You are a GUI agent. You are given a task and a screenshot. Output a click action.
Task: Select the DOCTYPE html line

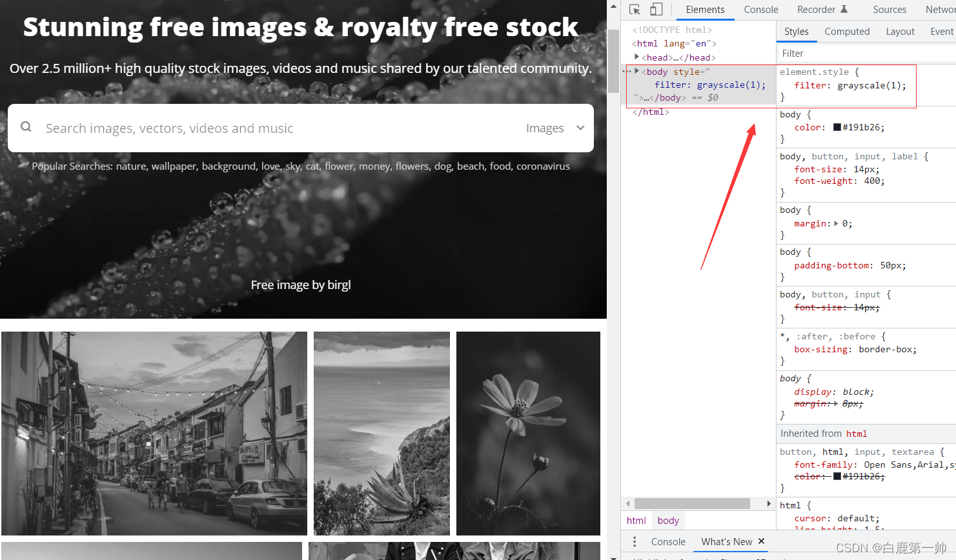[x=672, y=30]
